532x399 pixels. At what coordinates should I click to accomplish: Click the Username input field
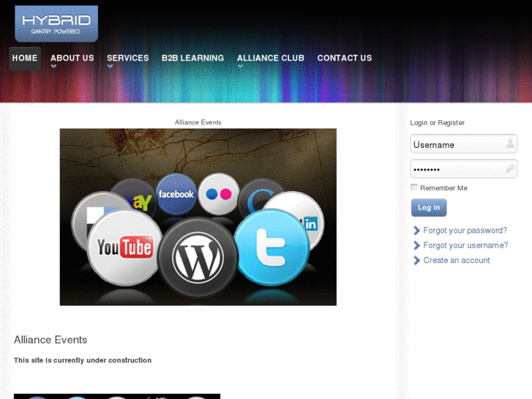pos(463,144)
